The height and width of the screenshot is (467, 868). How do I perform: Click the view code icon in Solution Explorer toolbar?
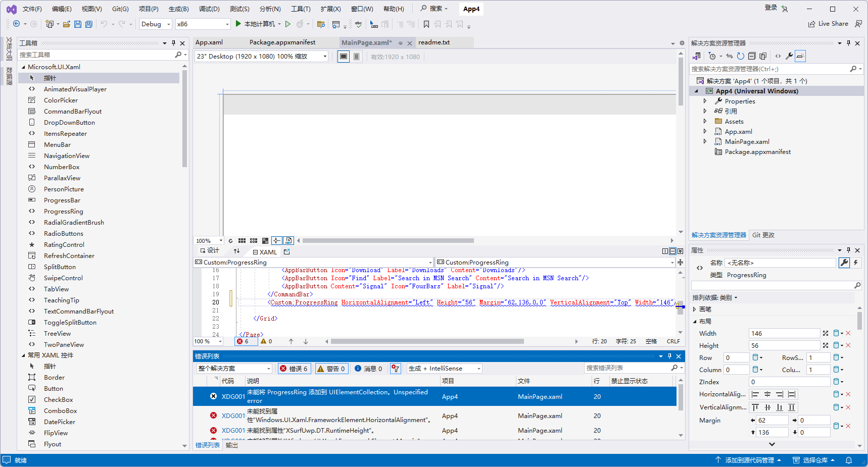(778, 56)
